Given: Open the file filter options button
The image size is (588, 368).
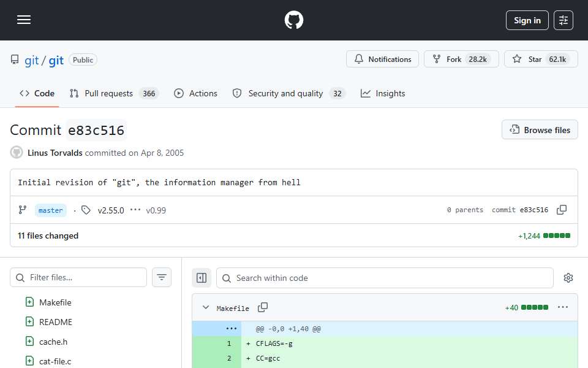Looking at the screenshot, I should pyautogui.click(x=162, y=277).
